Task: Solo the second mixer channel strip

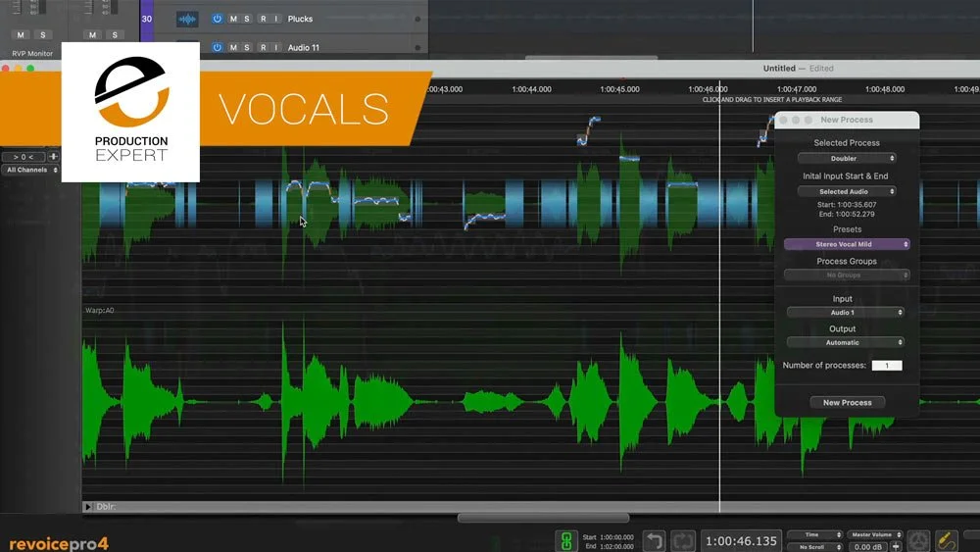Action: 115,35
